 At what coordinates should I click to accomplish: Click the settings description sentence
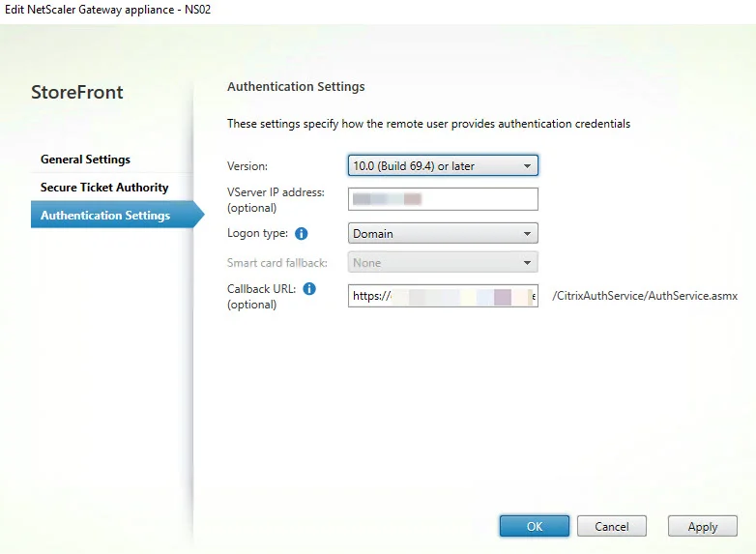(428, 124)
